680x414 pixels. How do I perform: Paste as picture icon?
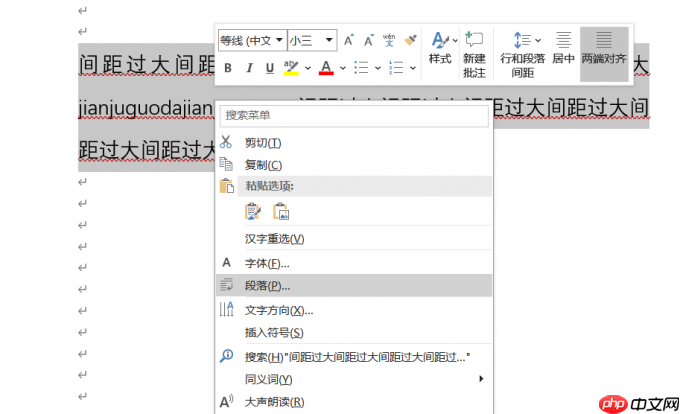[281, 212]
